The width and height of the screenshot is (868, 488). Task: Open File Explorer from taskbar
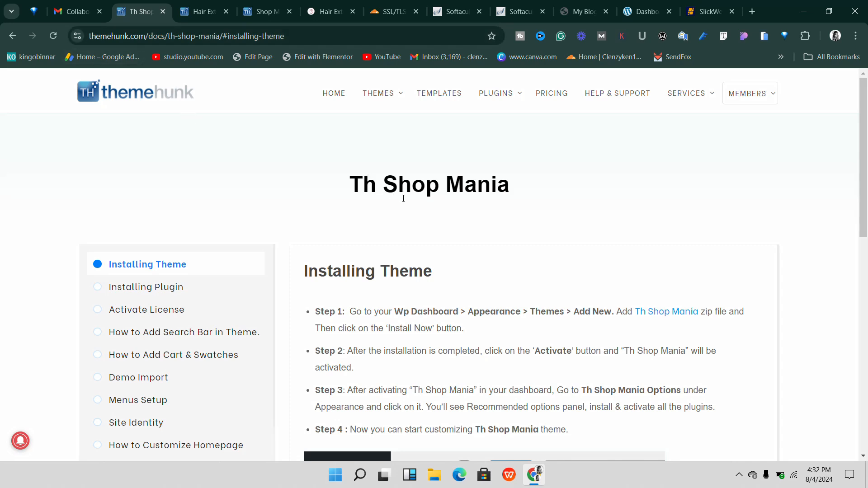pos(434,475)
